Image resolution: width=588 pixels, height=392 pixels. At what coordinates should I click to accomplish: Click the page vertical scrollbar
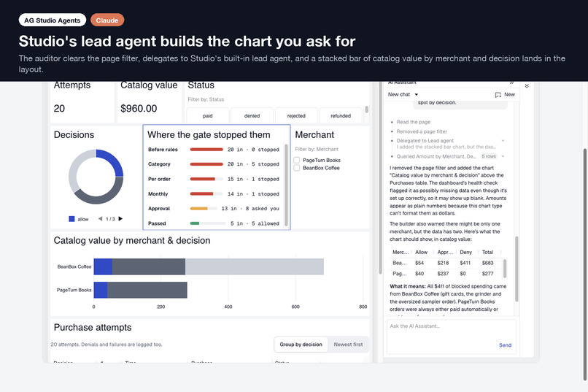585,264
